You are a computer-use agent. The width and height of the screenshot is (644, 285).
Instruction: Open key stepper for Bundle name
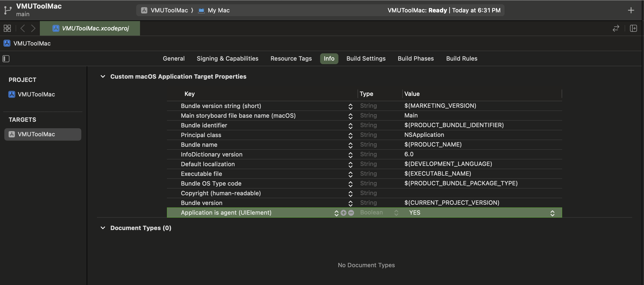350,145
